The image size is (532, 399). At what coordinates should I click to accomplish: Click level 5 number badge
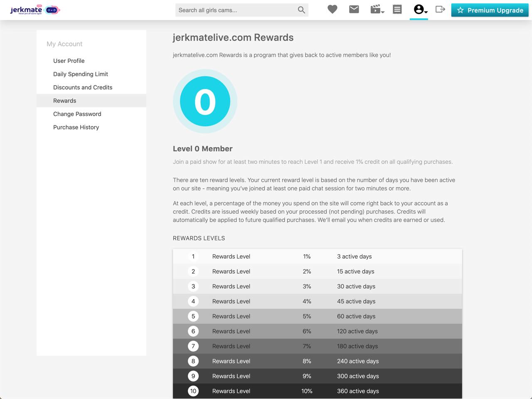[x=193, y=316]
